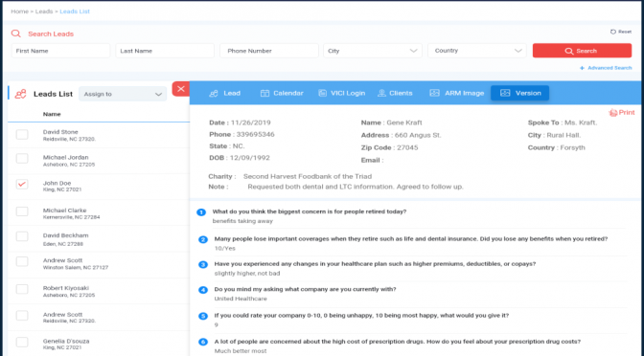Viewport: 644px width, 356px height.
Task: Click the Reset link
Action: [x=621, y=32]
